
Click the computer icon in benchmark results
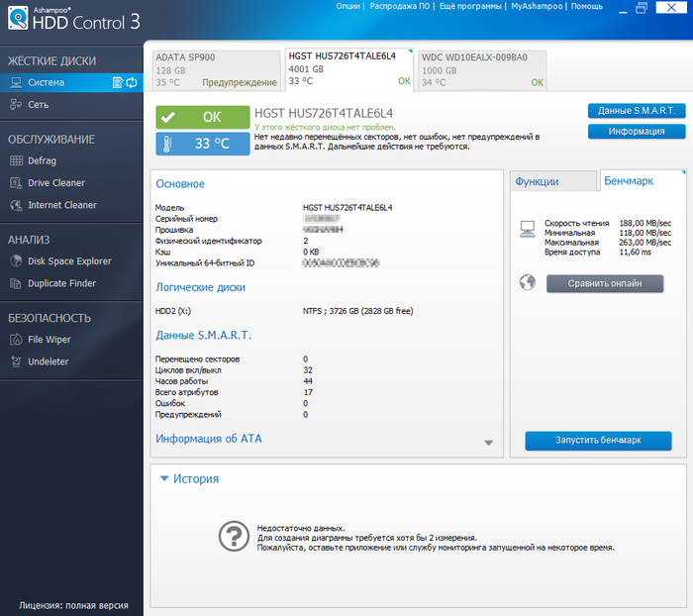[x=528, y=229]
